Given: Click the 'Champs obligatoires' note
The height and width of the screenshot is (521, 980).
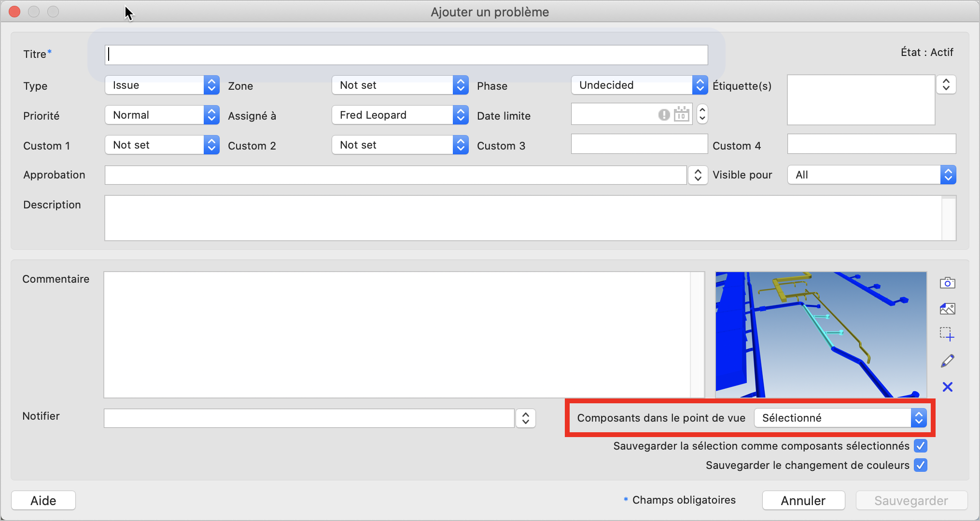Looking at the screenshot, I should pyautogui.click(x=684, y=500).
